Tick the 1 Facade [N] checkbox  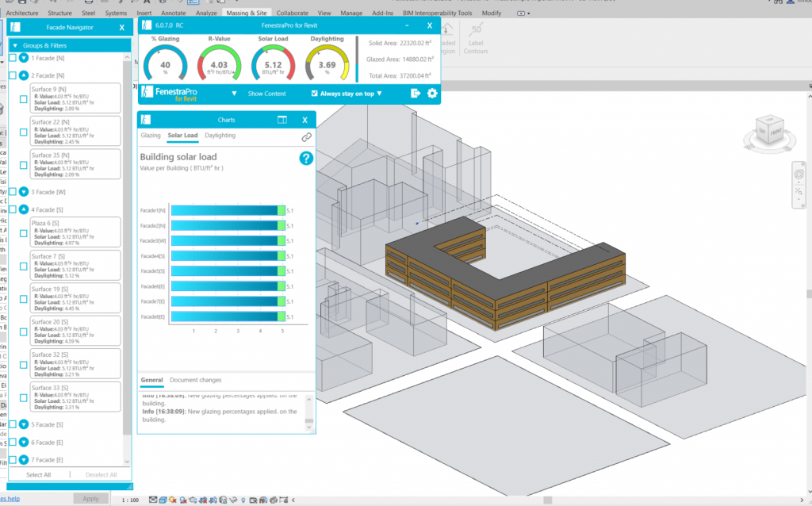pyautogui.click(x=13, y=58)
